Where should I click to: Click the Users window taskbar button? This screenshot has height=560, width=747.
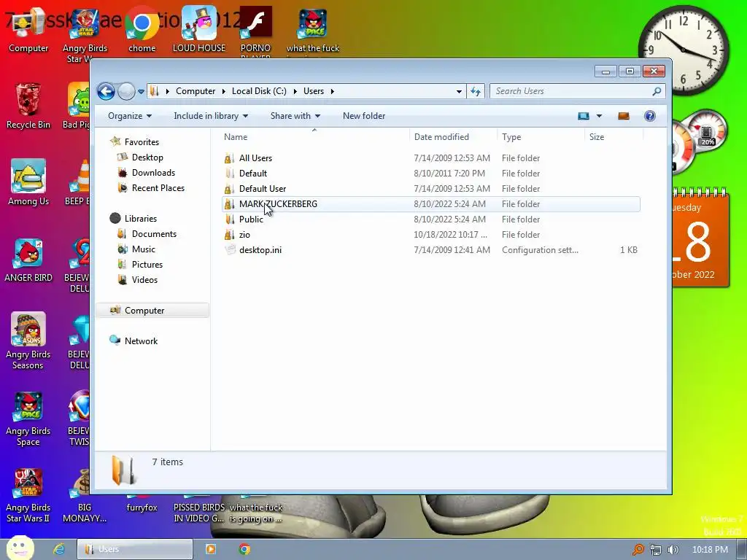pyautogui.click(x=135, y=549)
